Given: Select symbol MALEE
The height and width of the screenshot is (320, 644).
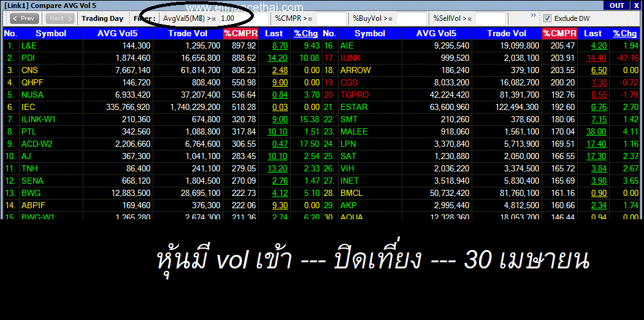Looking at the screenshot, I should (354, 131).
